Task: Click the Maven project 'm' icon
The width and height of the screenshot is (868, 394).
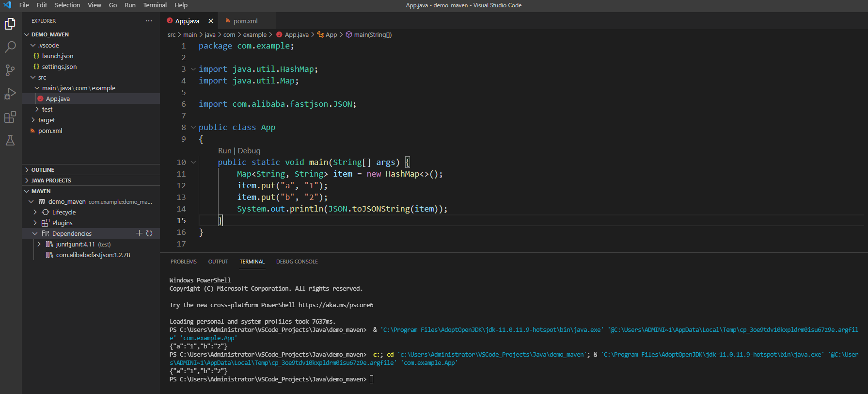Action: click(42, 201)
